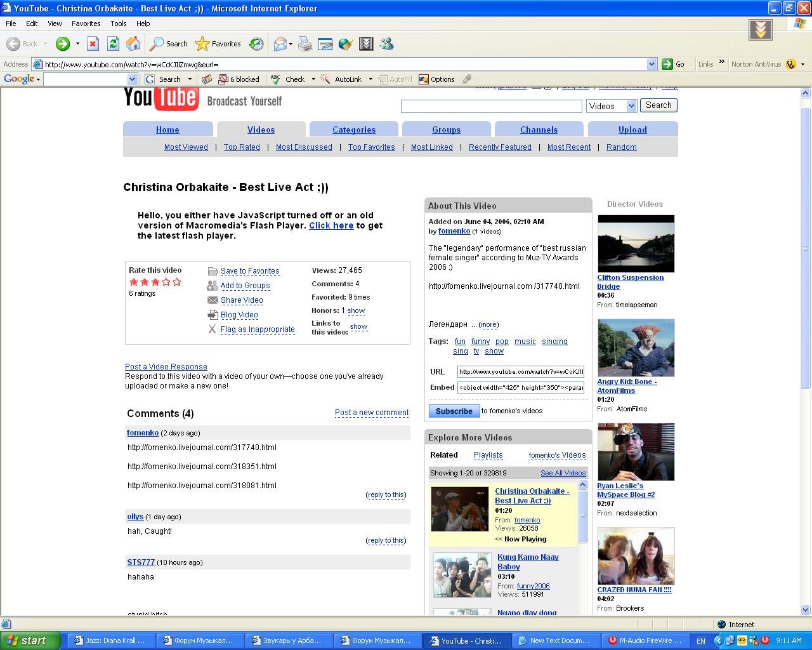This screenshot has height=650, width=812.
Task: Expand the spell Check dropdown arrow
Action: pyautogui.click(x=313, y=79)
